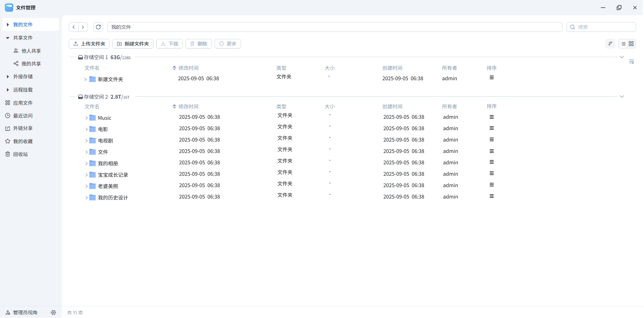Open 我的收藏 in the sidebar
The image size is (644, 318).
click(23, 141)
